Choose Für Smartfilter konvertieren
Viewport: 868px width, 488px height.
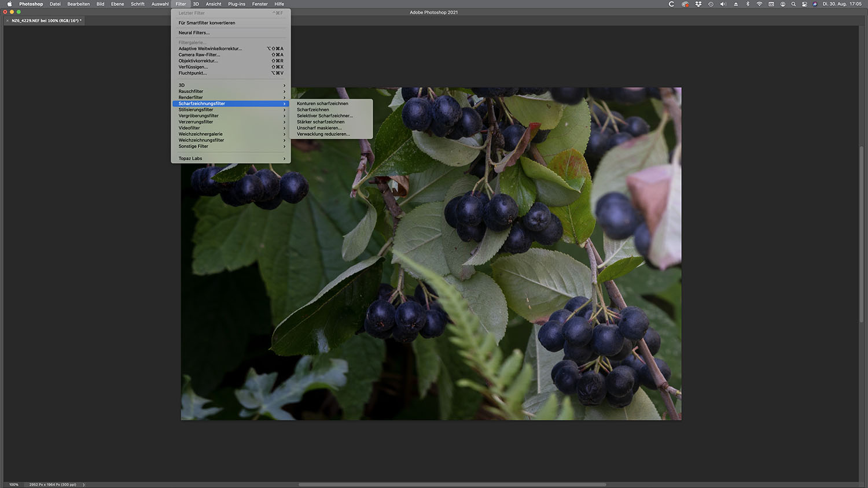231,23
